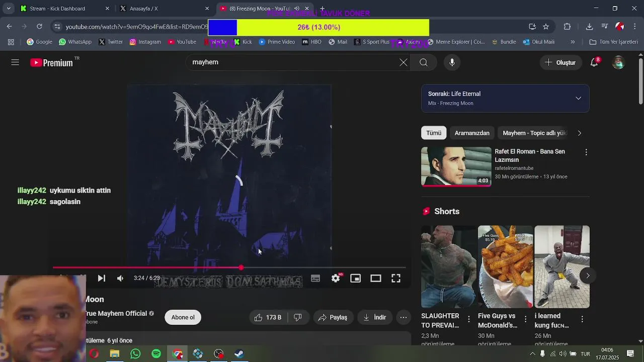
Task: Mute the video volume
Action: coord(120,278)
